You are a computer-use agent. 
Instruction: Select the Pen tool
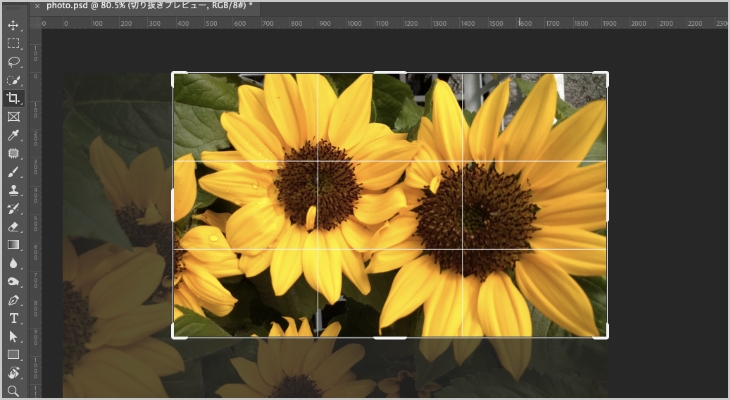tap(14, 300)
